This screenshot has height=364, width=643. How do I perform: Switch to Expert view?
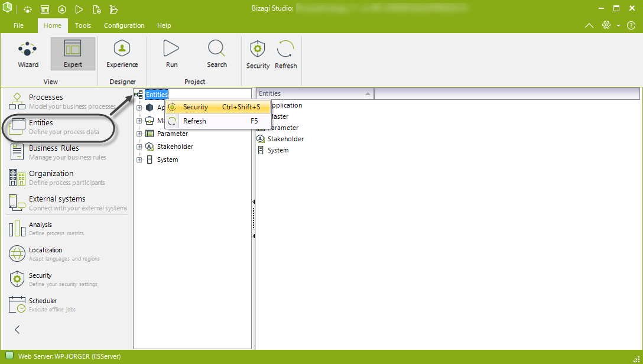pyautogui.click(x=73, y=54)
